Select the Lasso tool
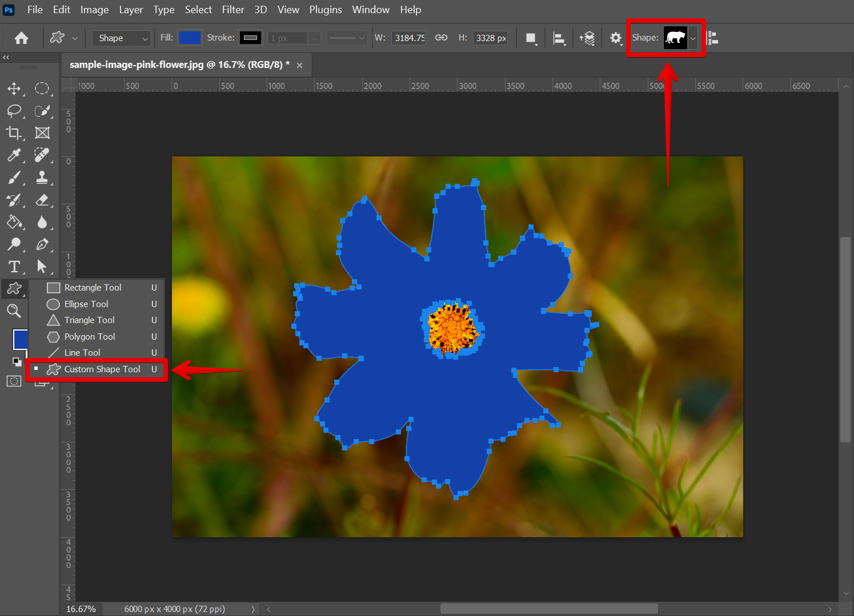Viewport: 854px width, 616px height. pyautogui.click(x=14, y=111)
